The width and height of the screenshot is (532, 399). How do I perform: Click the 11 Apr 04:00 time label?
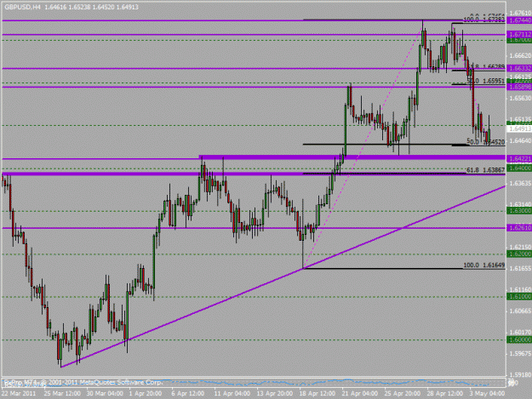[x=232, y=393]
